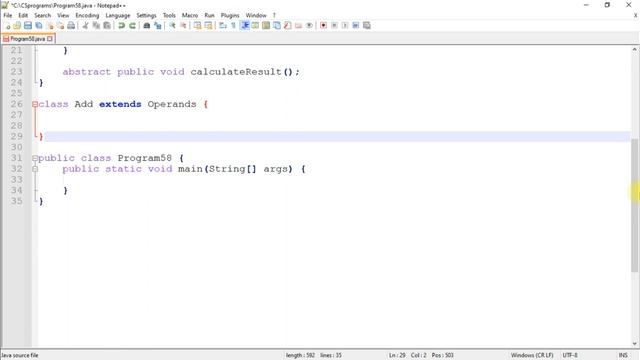Click UTF-8 encoding in status bar
The image size is (640, 360).
tap(570, 355)
